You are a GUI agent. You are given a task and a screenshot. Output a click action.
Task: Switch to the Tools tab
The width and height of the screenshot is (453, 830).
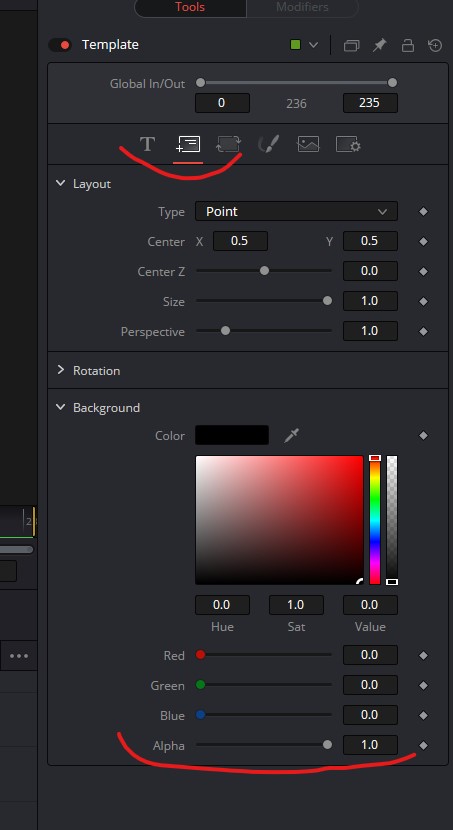190,7
